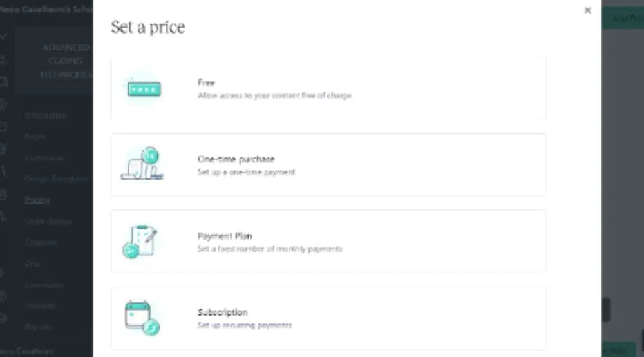Viewport: 644px width, 357px height.
Task: Click the Payment Plan clipboard icon
Action: tap(140, 241)
